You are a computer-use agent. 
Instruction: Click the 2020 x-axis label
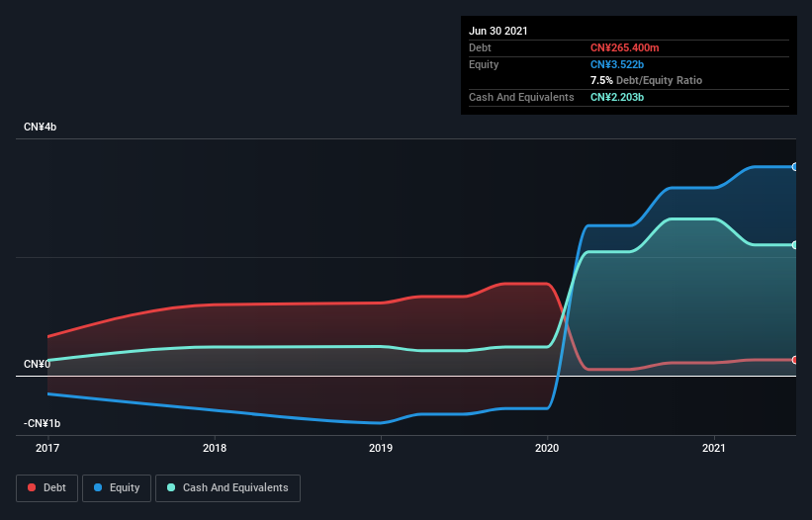tap(547, 448)
